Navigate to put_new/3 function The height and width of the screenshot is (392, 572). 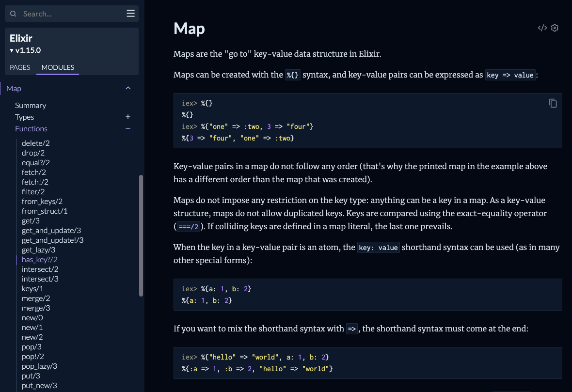[x=39, y=386]
